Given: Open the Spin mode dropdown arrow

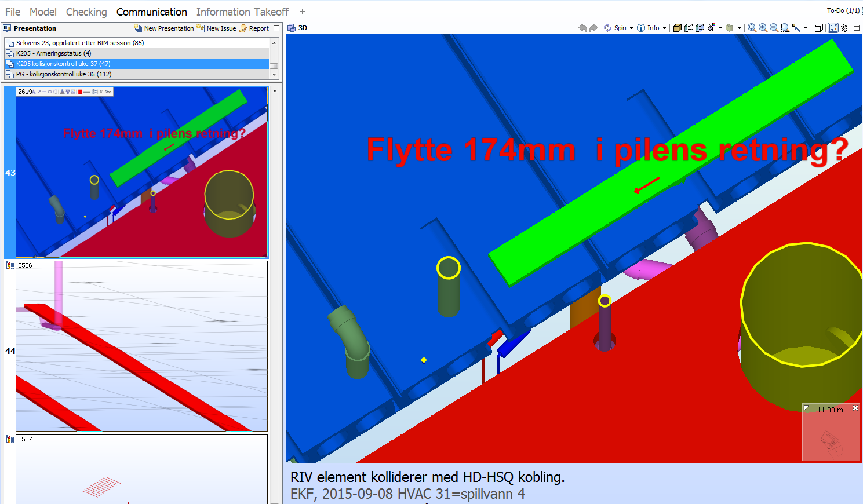Looking at the screenshot, I should [631, 28].
